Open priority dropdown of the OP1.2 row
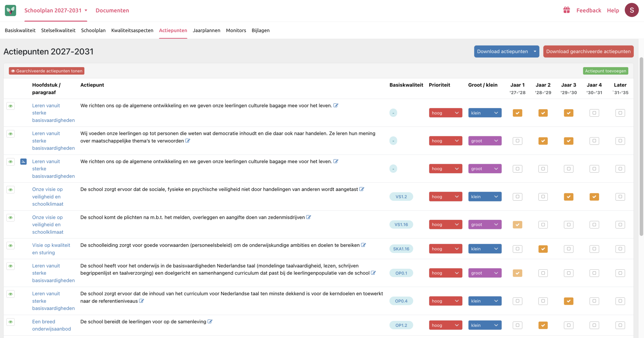Viewport: 644px width, 338px height. click(445, 325)
